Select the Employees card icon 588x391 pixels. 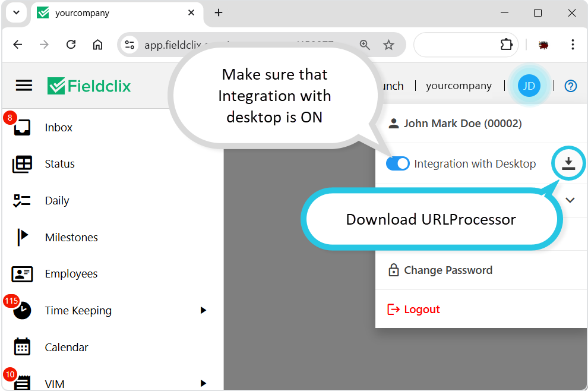pyautogui.click(x=22, y=274)
